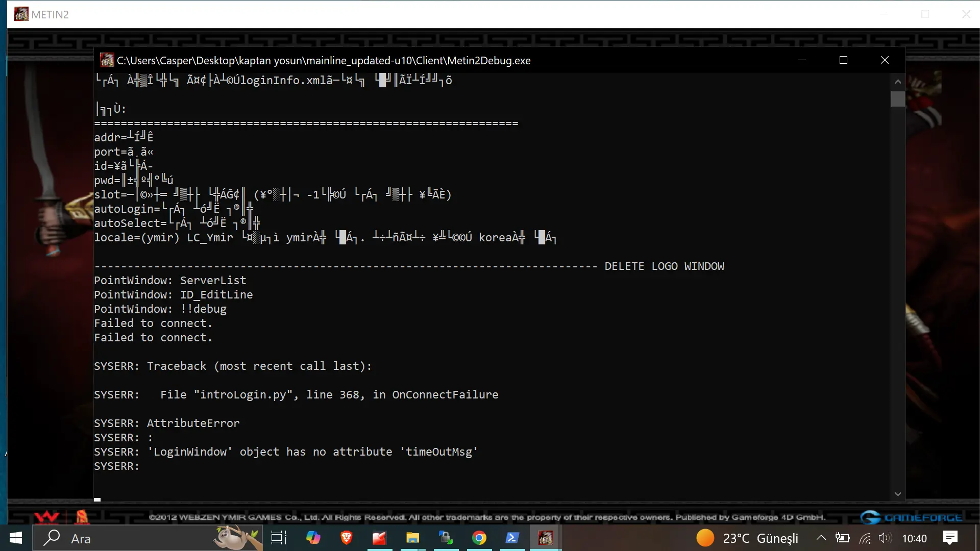Close the Metin2Debug.exe console window

(885, 60)
